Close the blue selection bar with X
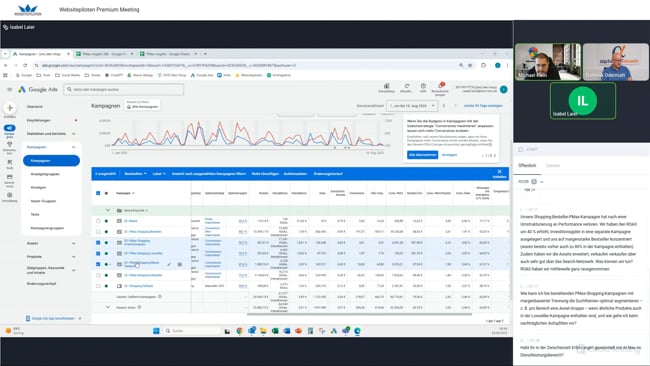 click(x=500, y=172)
